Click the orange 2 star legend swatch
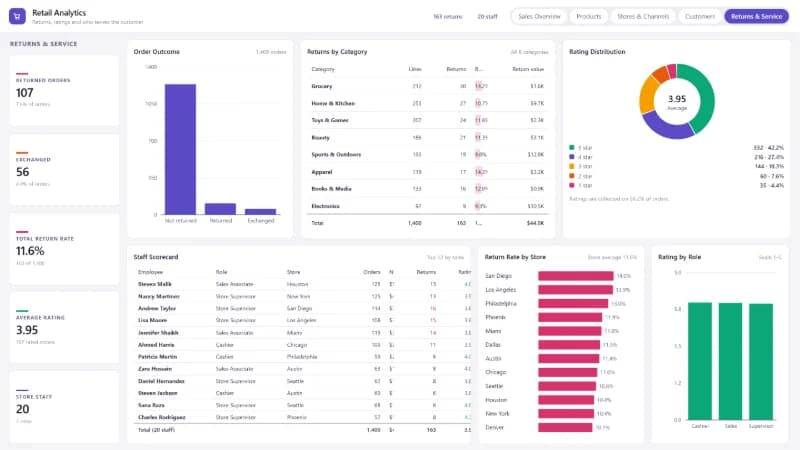The height and width of the screenshot is (450, 800). coord(572,176)
